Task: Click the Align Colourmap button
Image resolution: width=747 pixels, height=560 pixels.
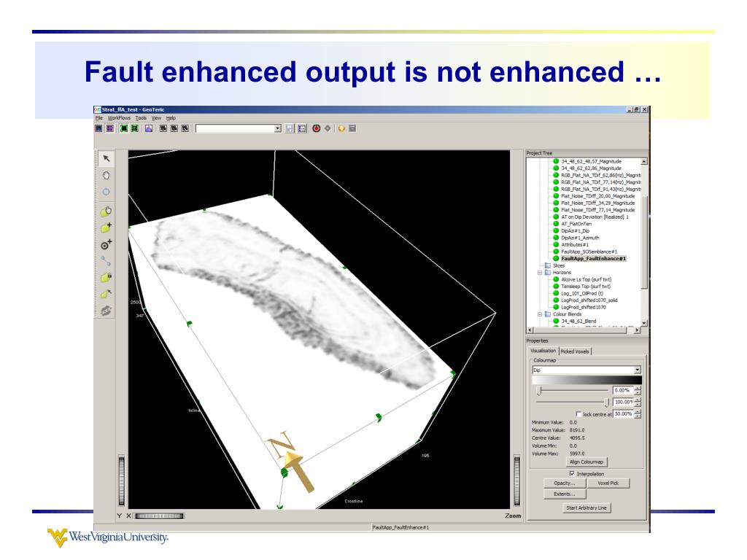Action: pyautogui.click(x=587, y=462)
